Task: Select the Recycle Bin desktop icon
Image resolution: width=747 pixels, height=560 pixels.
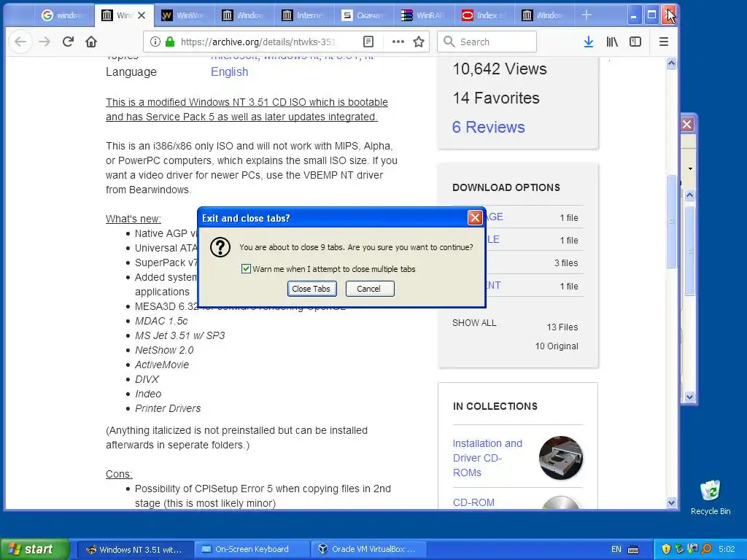Action: pos(711,497)
